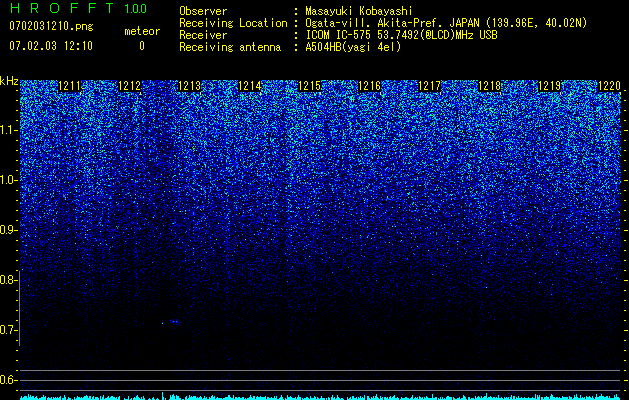Click the 1217 time marker
This screenshot has width=629, height=400.
430,86
